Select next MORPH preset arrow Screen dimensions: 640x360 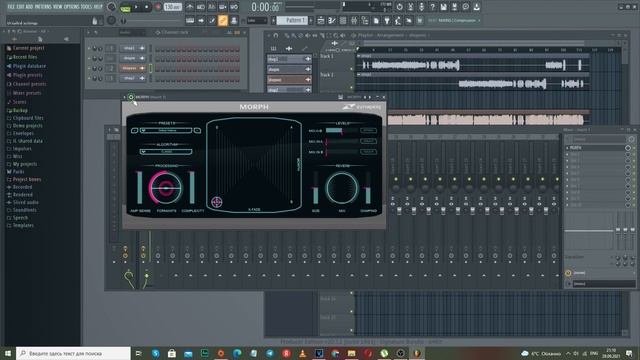pos(197,131)
